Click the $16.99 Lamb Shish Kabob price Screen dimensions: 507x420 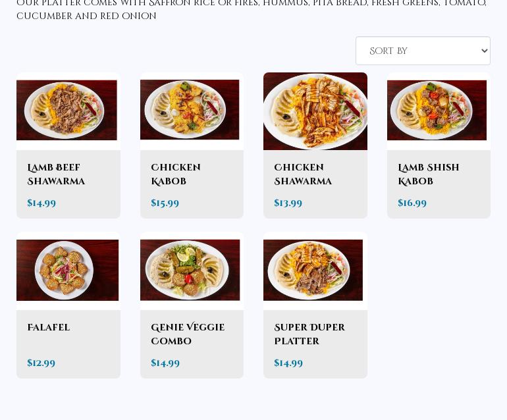coord(412,203)
